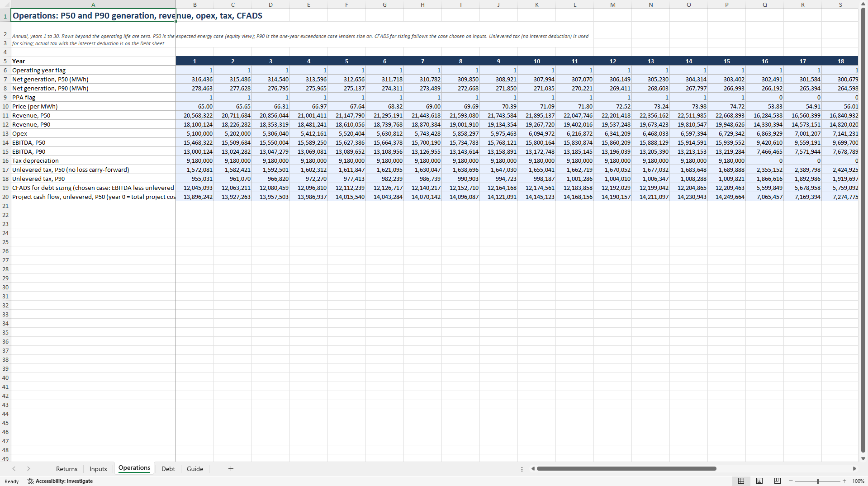Switch to the Guide sheet tab

pyautogui.click(x=195, y=469)
